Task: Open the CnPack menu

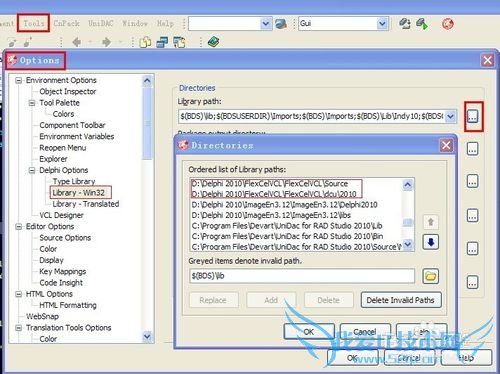Action: click(66, 23)
